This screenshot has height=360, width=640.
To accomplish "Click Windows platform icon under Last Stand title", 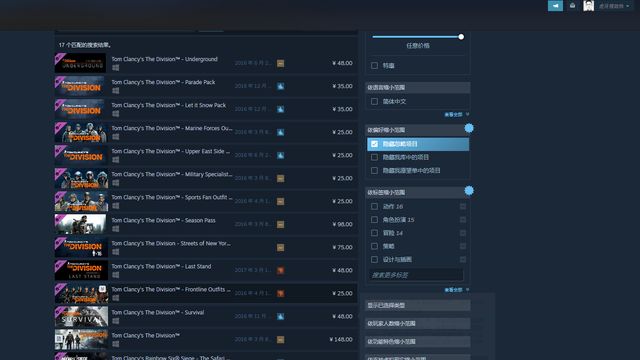I will coord(116,275).
